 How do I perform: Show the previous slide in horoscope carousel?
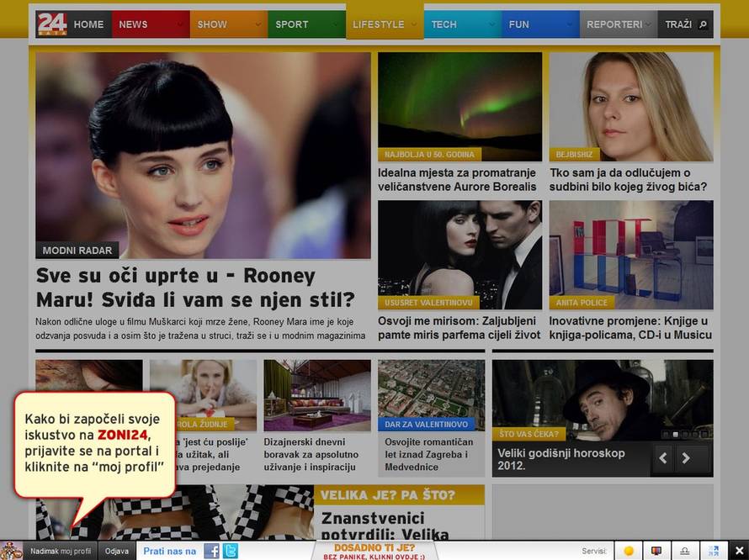click(663, 458)
